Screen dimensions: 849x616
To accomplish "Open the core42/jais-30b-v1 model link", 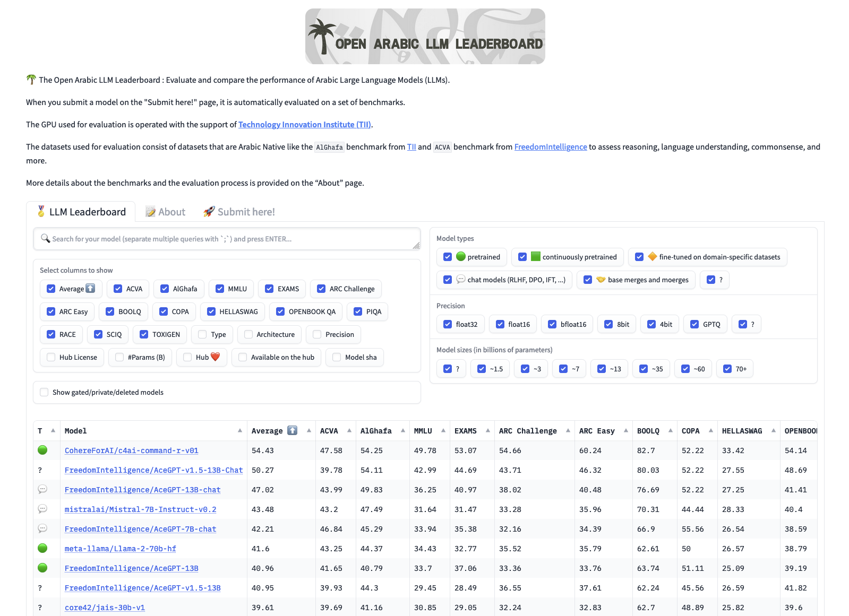I will (x=105, y=608).
